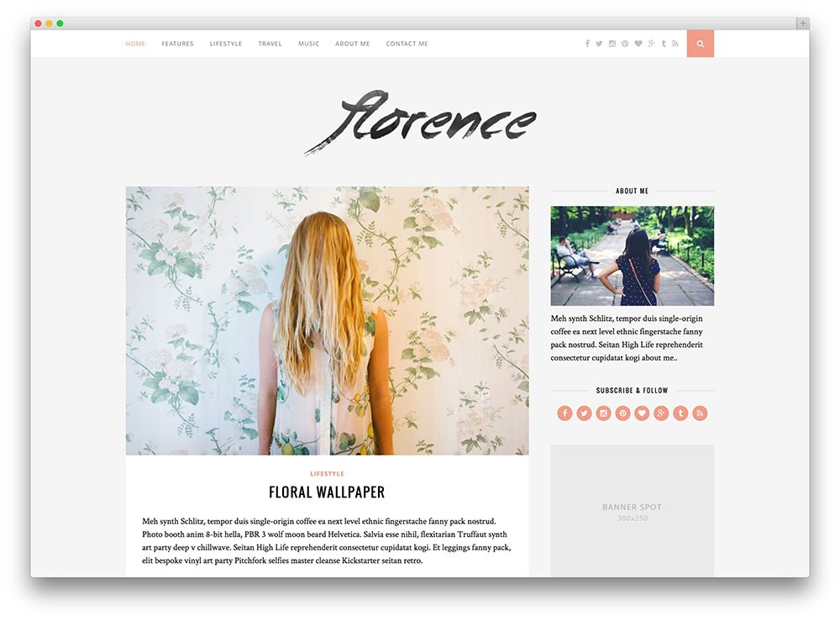Viewport: 840px width, 621px height.
Task: Navigate to the Contact Me page
Action: (407, 44)
